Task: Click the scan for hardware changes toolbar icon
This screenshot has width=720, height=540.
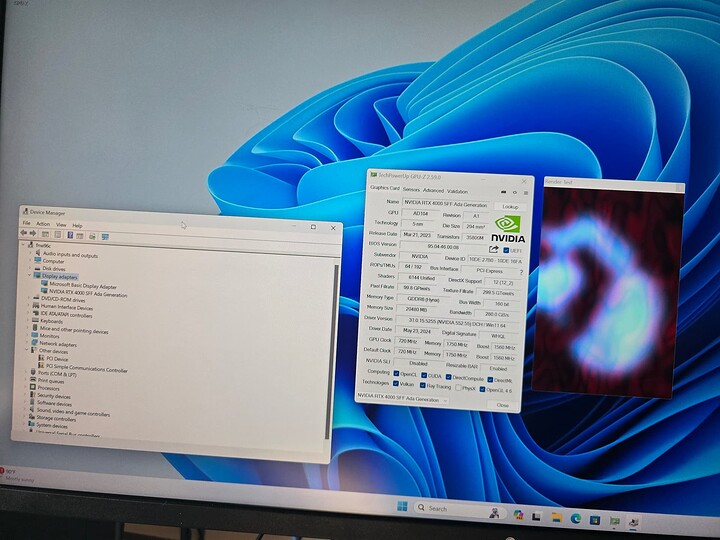Action: click(92, 237)
